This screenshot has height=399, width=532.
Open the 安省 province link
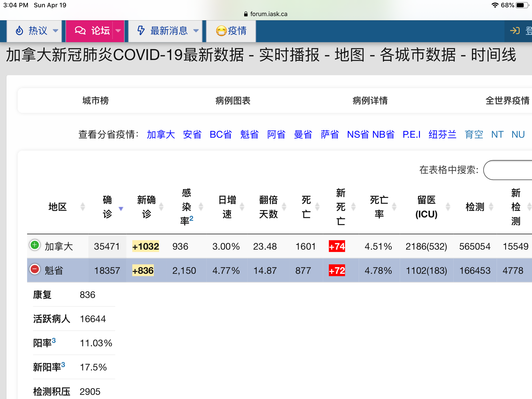(x=192, y=135)
